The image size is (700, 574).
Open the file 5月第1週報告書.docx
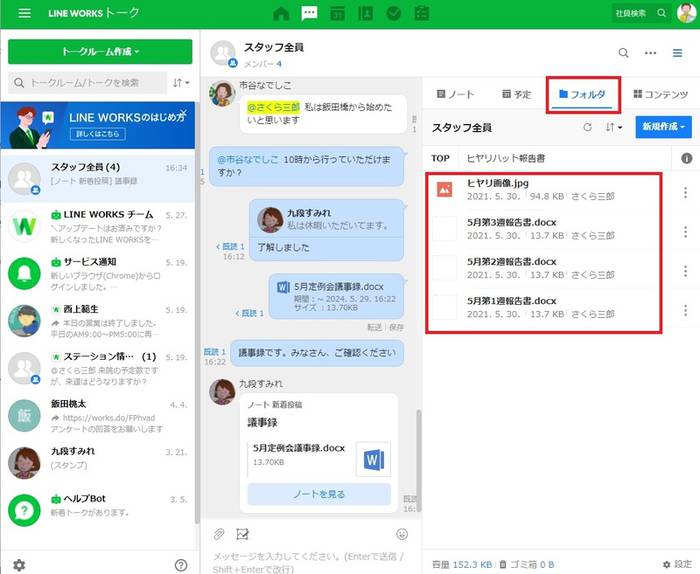pos(512,301)
